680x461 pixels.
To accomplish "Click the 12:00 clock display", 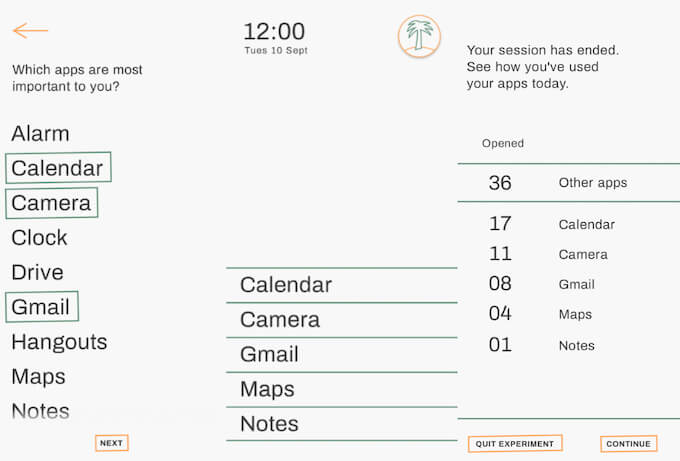I will point(274,32).
